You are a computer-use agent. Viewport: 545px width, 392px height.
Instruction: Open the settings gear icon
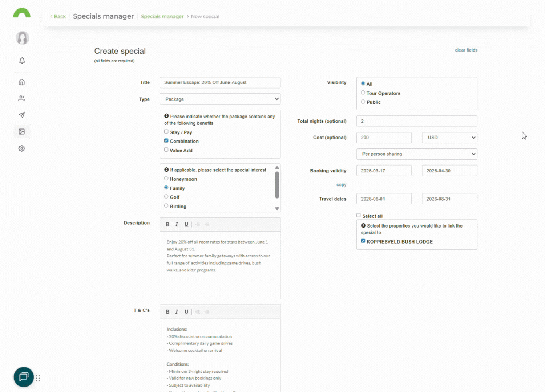point(22,148)
